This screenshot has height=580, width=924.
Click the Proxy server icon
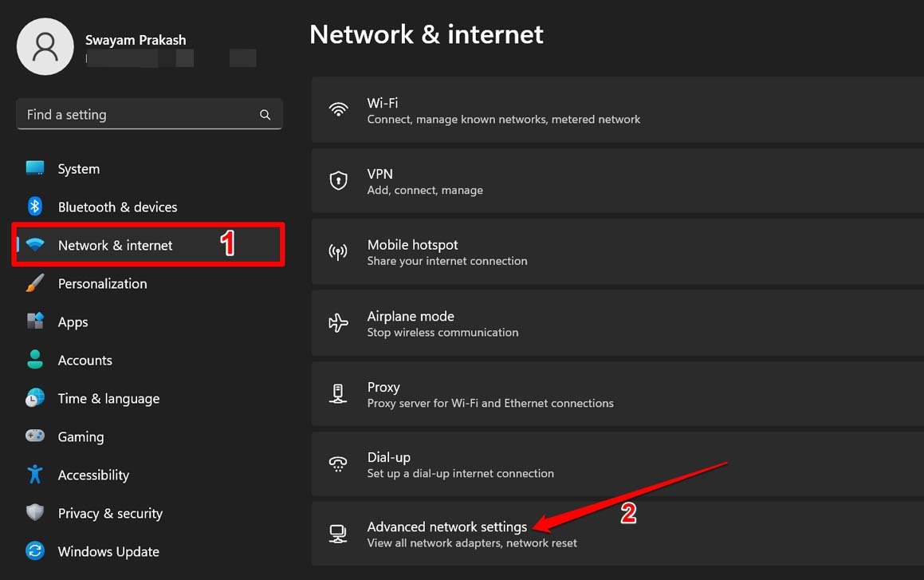pos(338,394)
